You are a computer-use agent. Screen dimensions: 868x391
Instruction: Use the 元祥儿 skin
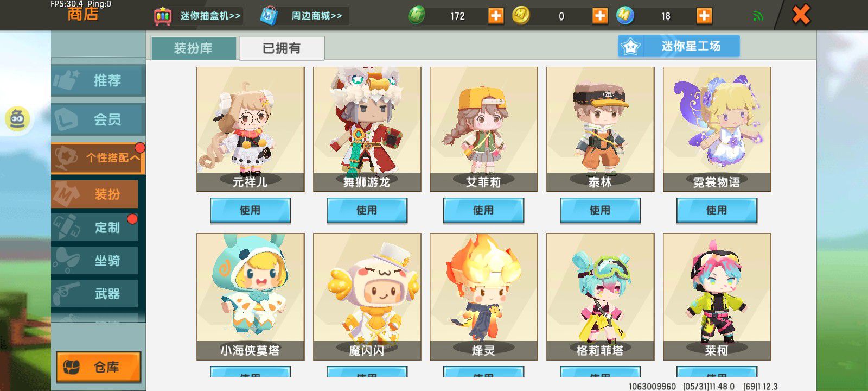click(x=250, y=210)
